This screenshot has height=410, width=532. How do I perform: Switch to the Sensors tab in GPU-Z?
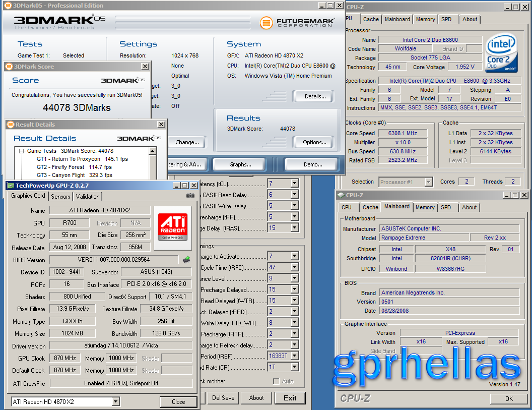pyautogui.click(x=61, y=196)
